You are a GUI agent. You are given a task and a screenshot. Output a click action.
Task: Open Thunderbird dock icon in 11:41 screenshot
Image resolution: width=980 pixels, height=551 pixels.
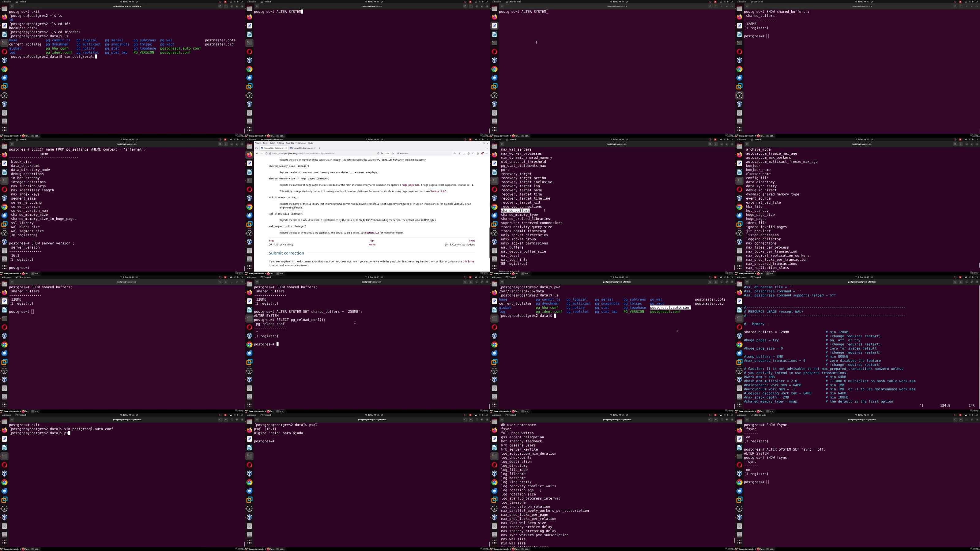(5, 78)
